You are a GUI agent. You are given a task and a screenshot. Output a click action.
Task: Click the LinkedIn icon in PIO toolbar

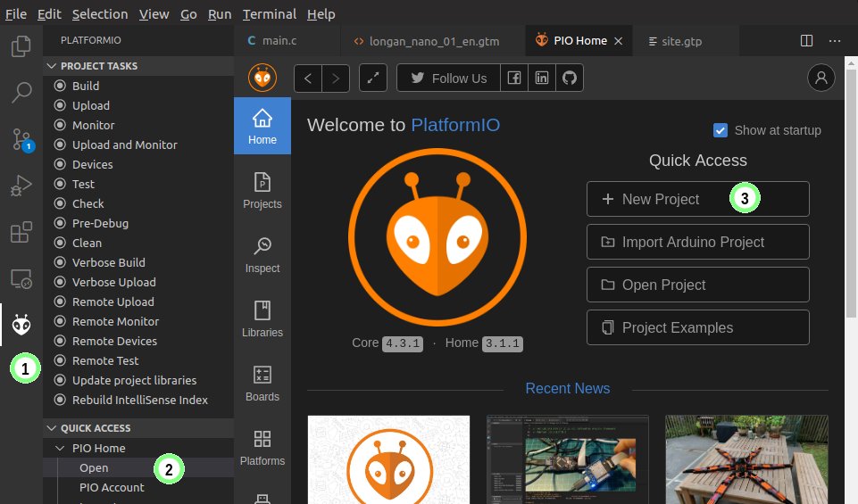(542, 78)
